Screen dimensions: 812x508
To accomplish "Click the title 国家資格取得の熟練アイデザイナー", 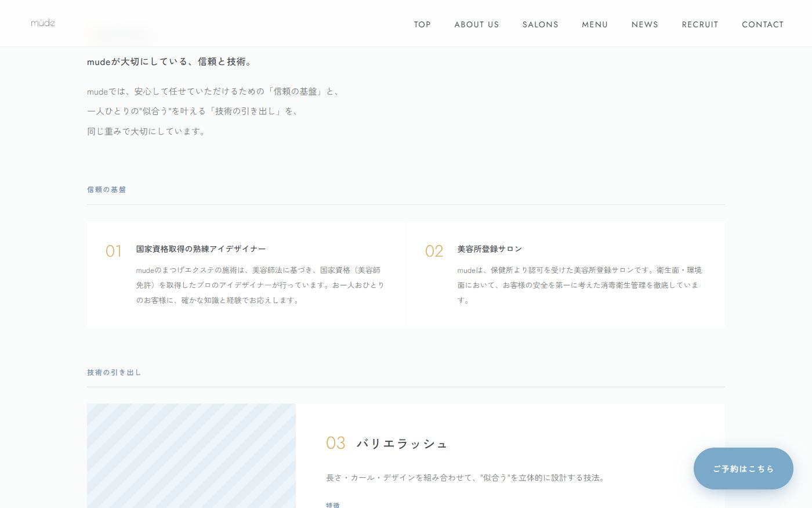I will pyautogui.click(x=201, y=249).
